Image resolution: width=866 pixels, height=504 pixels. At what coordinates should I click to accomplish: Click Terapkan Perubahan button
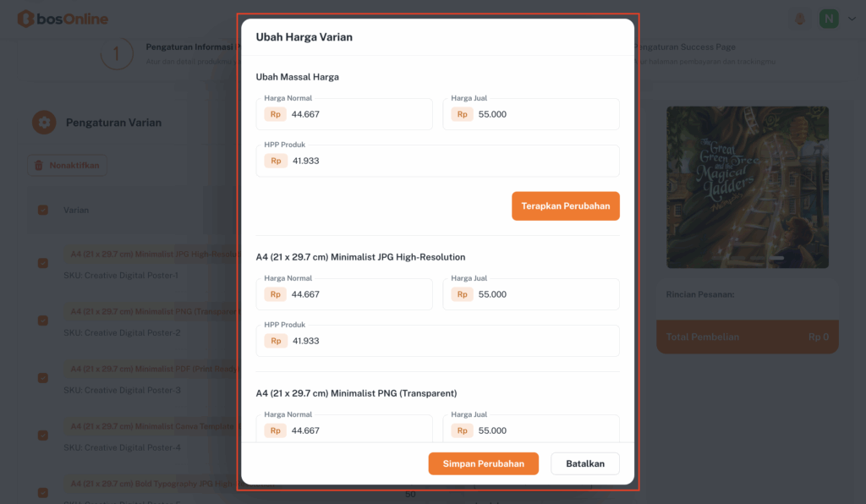point(565,205)
